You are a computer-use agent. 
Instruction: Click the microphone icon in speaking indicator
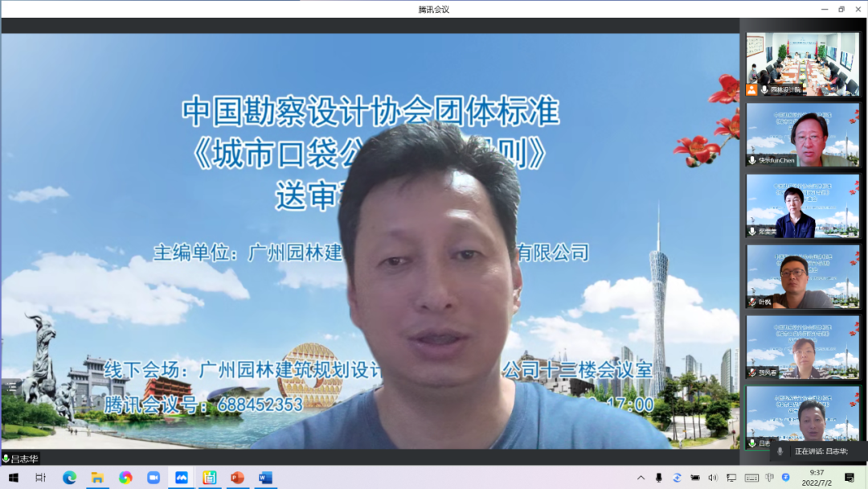click(x=780, y=451)
